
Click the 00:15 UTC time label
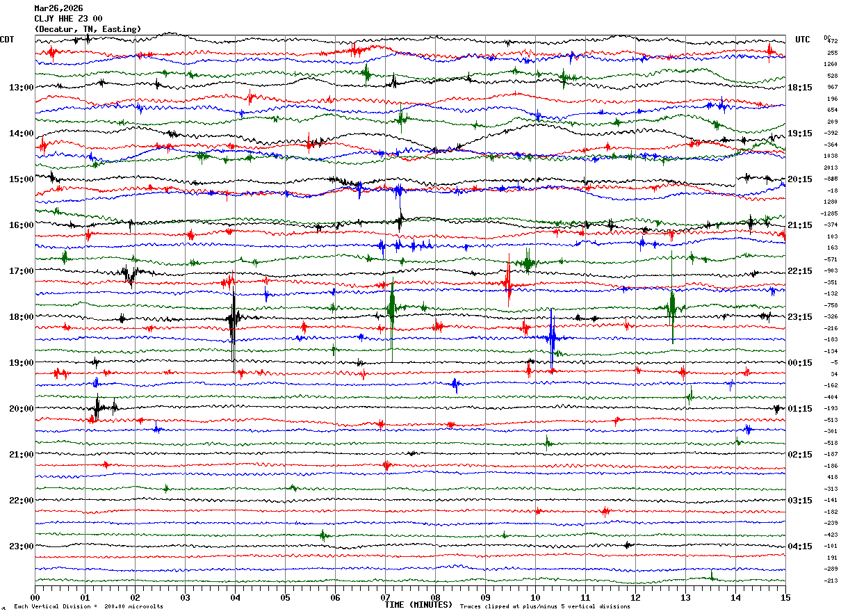[800, 363]
